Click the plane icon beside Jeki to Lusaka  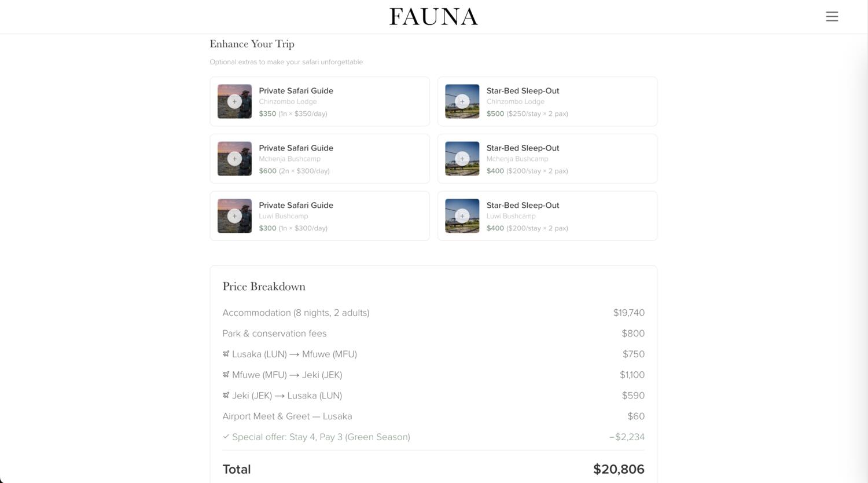click(226, 396)
